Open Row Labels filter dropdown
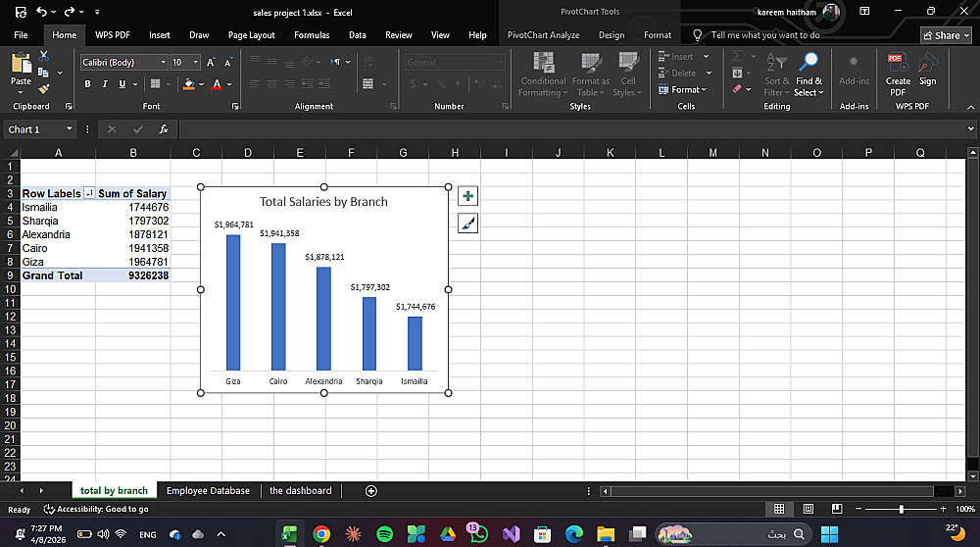 tap(89, 194)
